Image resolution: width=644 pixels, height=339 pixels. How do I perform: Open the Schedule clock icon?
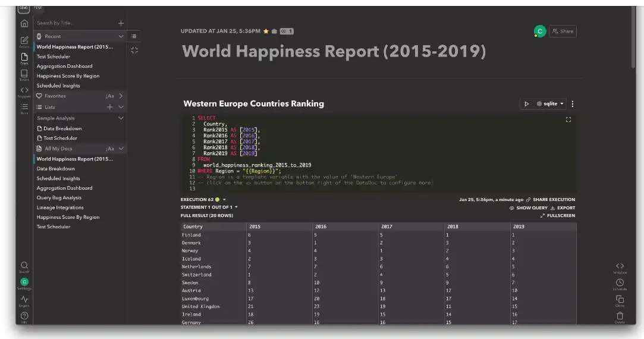coord(620,284)
